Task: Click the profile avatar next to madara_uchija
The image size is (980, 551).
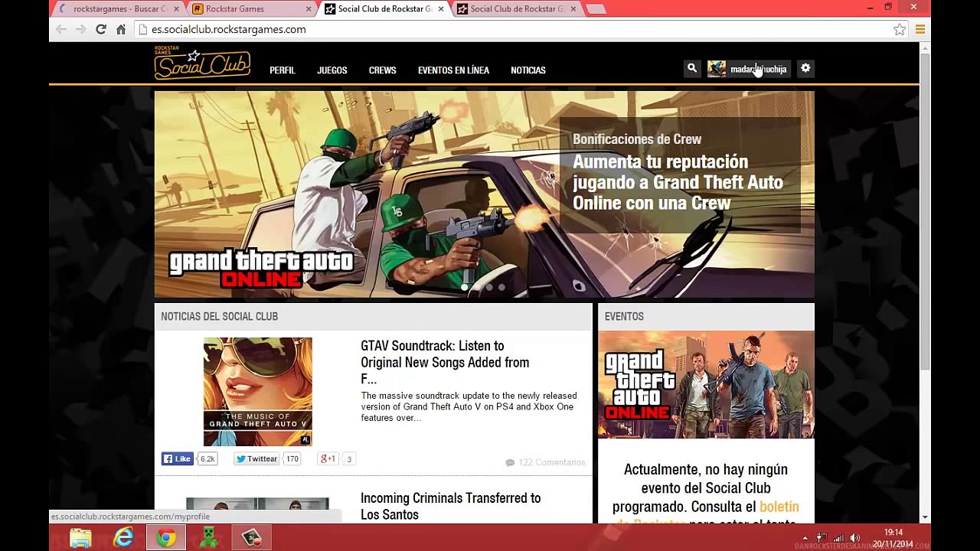Action: point(717,69)
